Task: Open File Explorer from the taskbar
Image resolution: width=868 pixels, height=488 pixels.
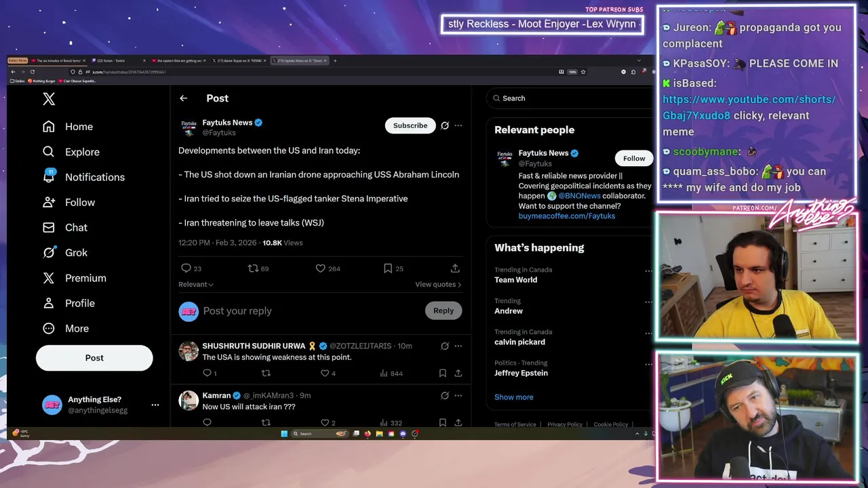Action: pyautogui.click(x=379, y=434)
